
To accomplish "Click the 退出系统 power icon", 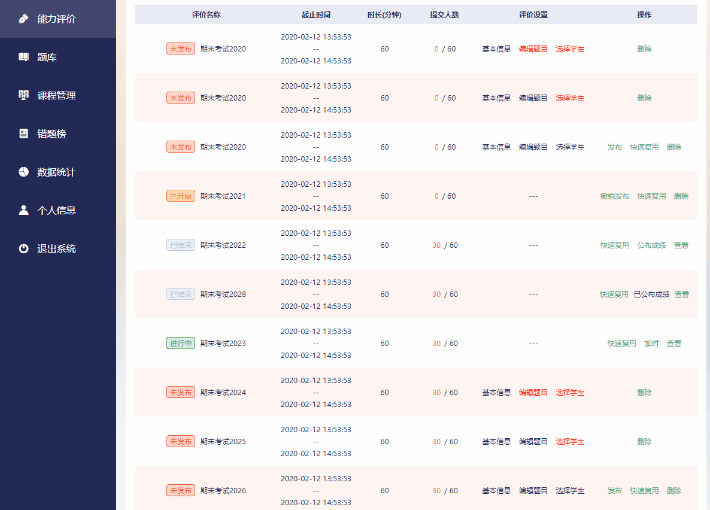I will (x=24, y=248).
